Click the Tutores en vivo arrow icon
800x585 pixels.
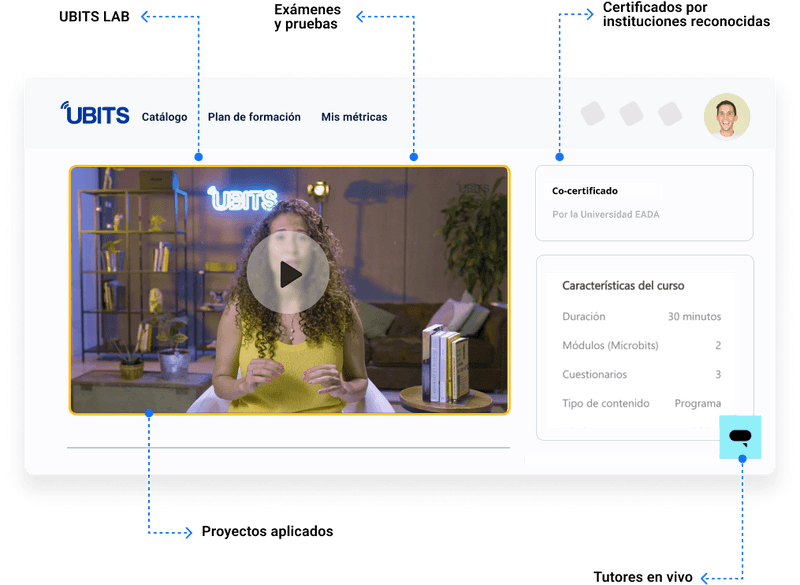706,577
